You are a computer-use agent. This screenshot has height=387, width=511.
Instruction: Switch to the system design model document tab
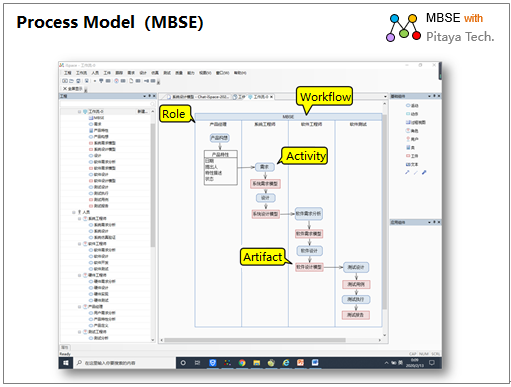click(x=198, y=97)
